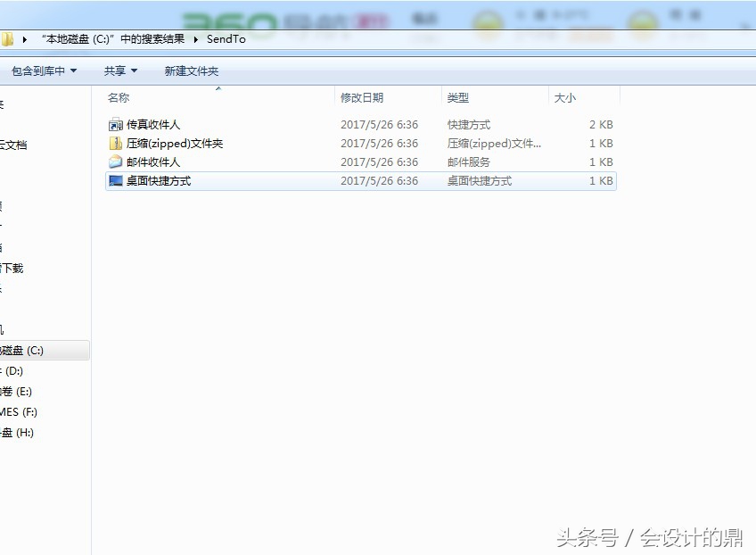Navigate to SendTo via the breadcrumb

point(226,39)
